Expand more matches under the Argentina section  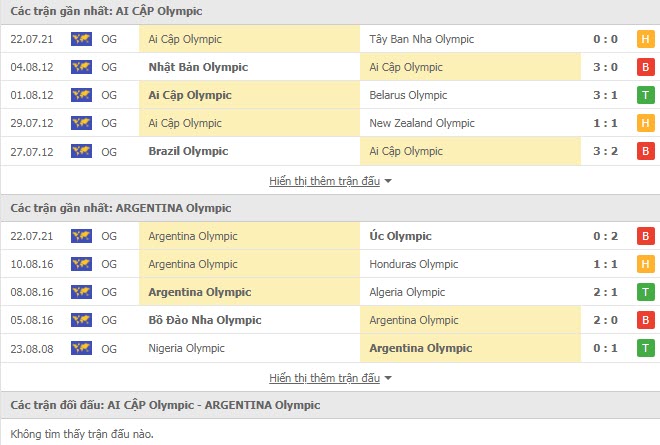click(x=324, y=379)
